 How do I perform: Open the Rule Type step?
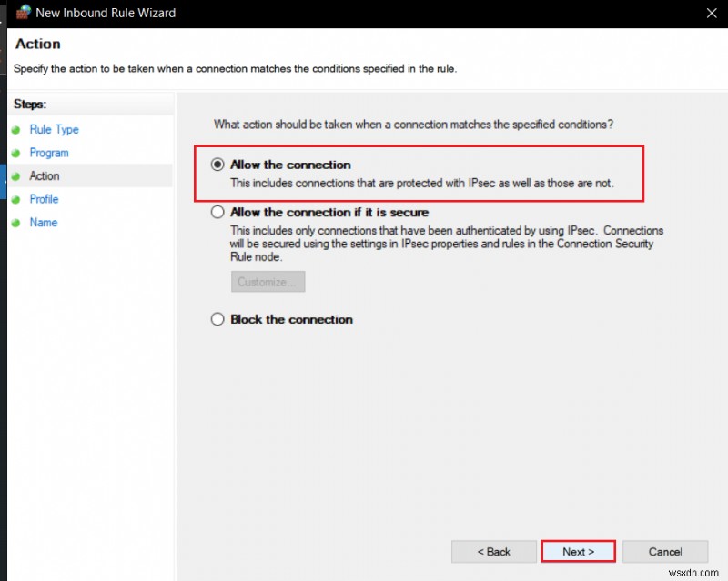(x=54, y=129)
